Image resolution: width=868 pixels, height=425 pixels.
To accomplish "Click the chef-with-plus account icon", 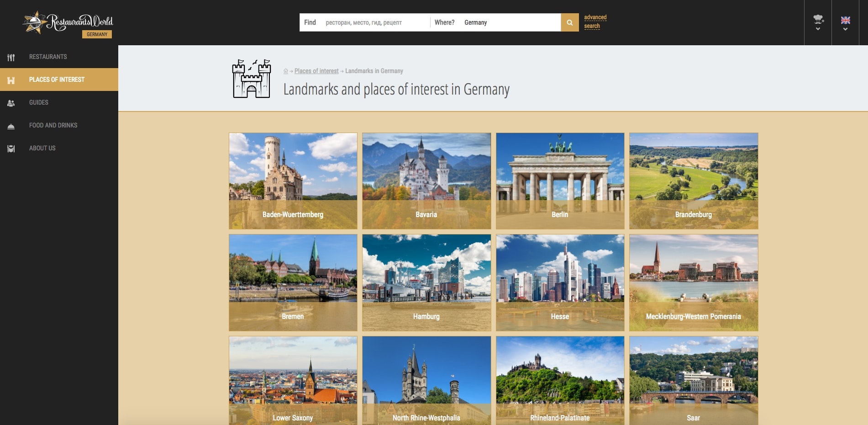I will click(x=818, y=20).
